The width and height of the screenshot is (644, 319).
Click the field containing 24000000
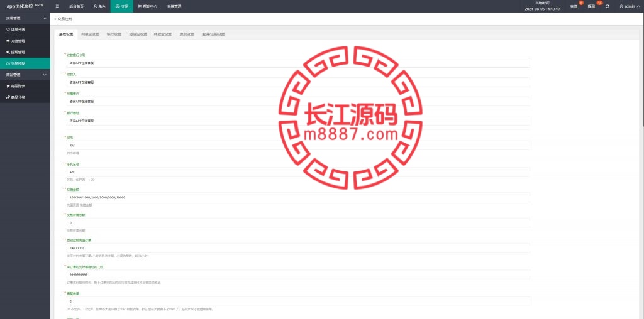click(x=298, y=248)
